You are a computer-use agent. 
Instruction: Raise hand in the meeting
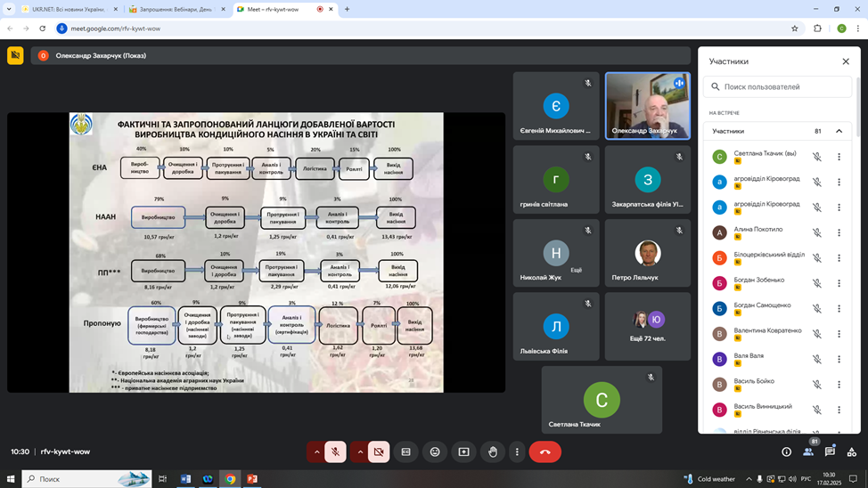click(x=493, y=452)
